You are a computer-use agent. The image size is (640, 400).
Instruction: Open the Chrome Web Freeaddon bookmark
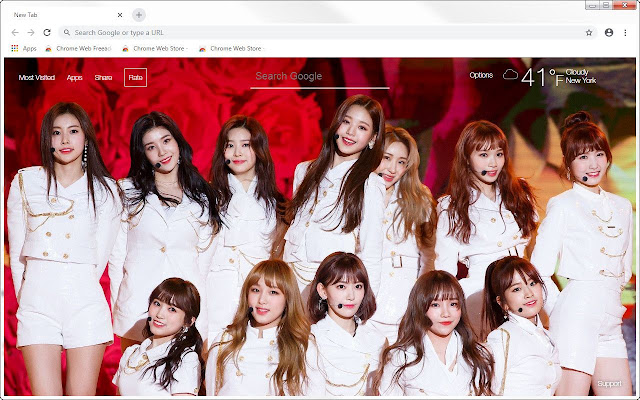(78, 49)
